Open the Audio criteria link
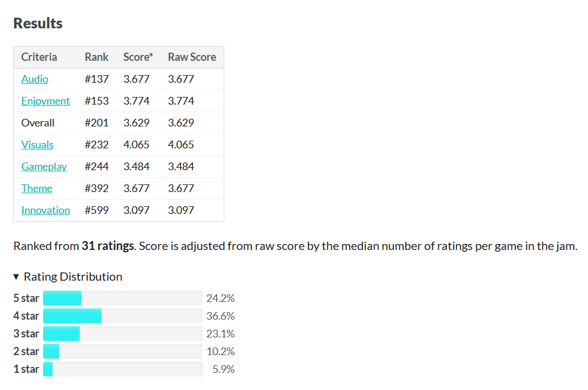Screen dimensions: 588x390 pos(34,79)
